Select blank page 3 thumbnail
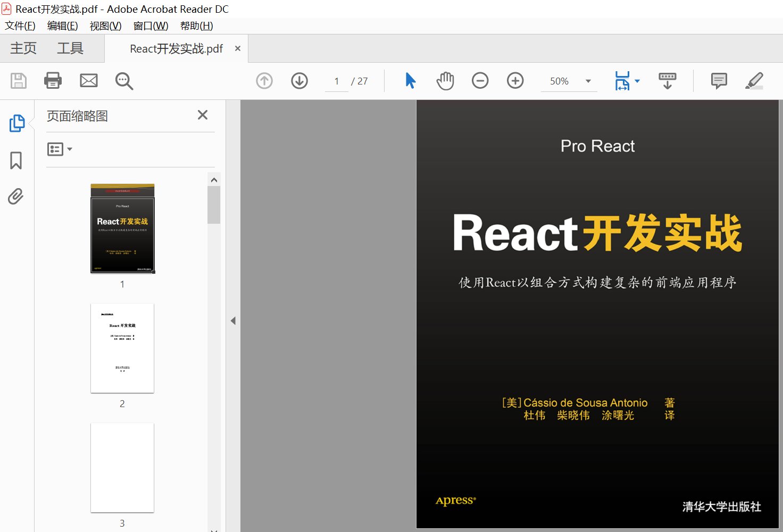783x532 pixels. [x=122, y=468]
